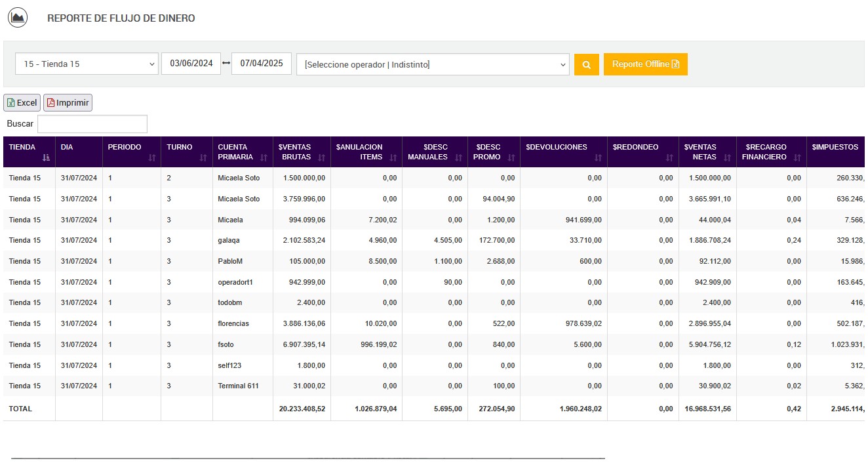
Task: Export the table with the Excel button
Action: tap(22, 103)
